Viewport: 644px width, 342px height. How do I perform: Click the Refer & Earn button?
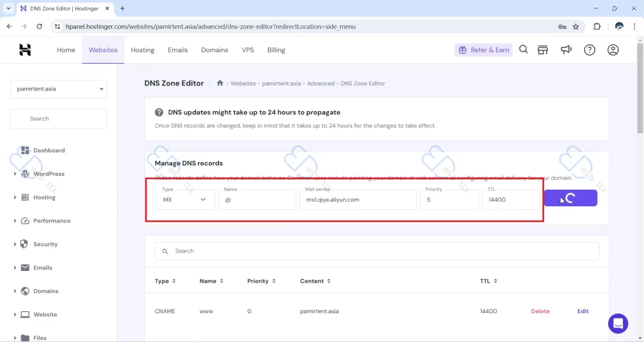[x=484, y=50]
